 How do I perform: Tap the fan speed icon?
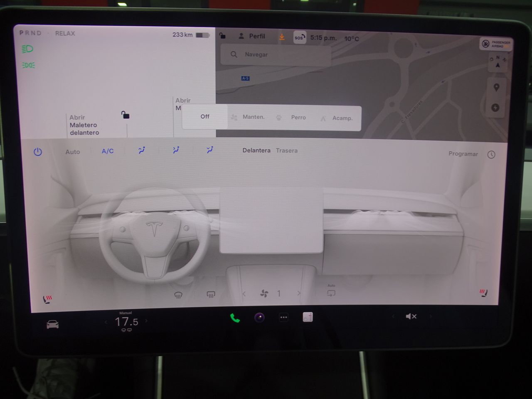point(264,294)
